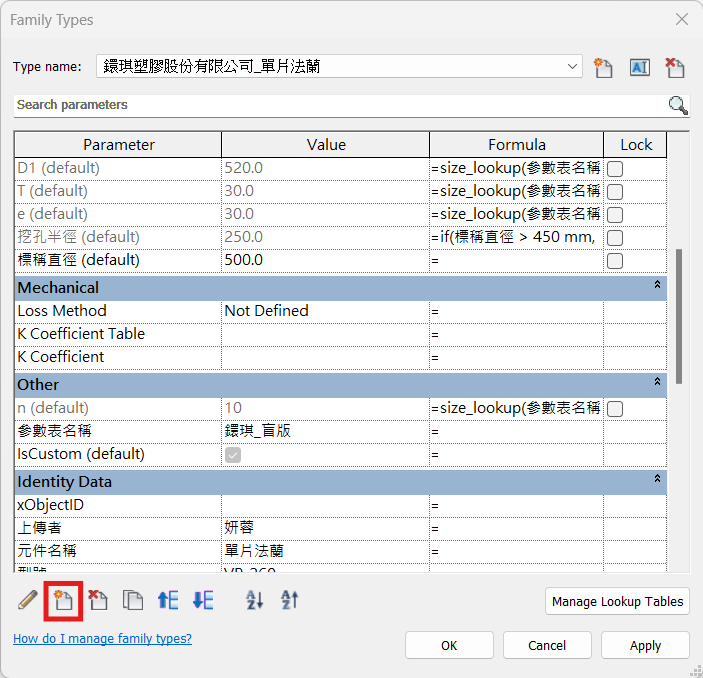
Task: Sort parameters in descending order
Action: click(290, 600)
